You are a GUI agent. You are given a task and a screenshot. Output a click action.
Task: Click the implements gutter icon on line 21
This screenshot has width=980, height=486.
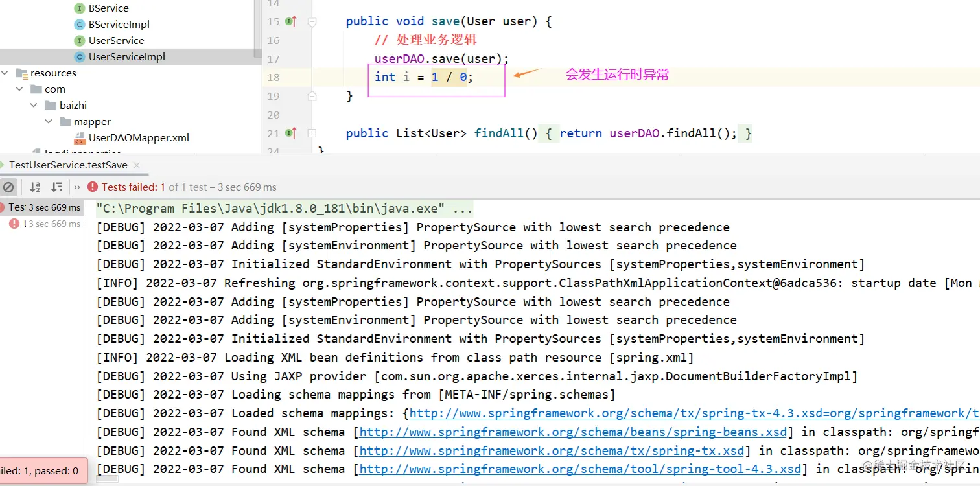291,133
